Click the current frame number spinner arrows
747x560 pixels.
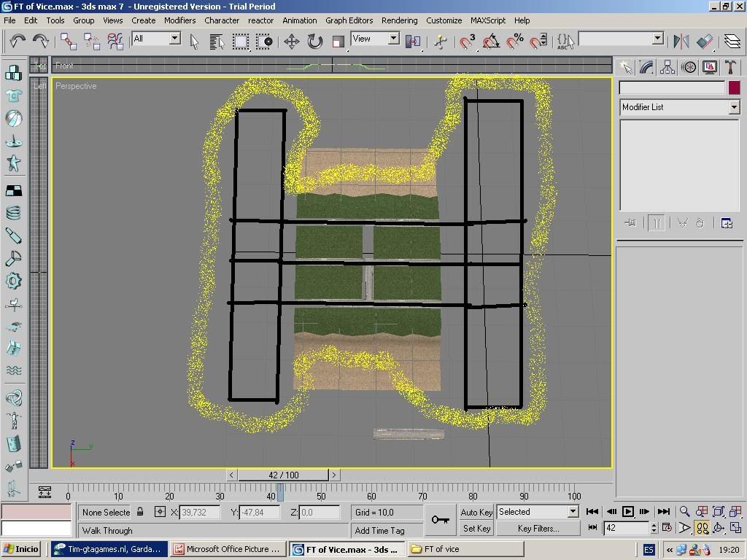pyautogui.click(x=654, y=528)
